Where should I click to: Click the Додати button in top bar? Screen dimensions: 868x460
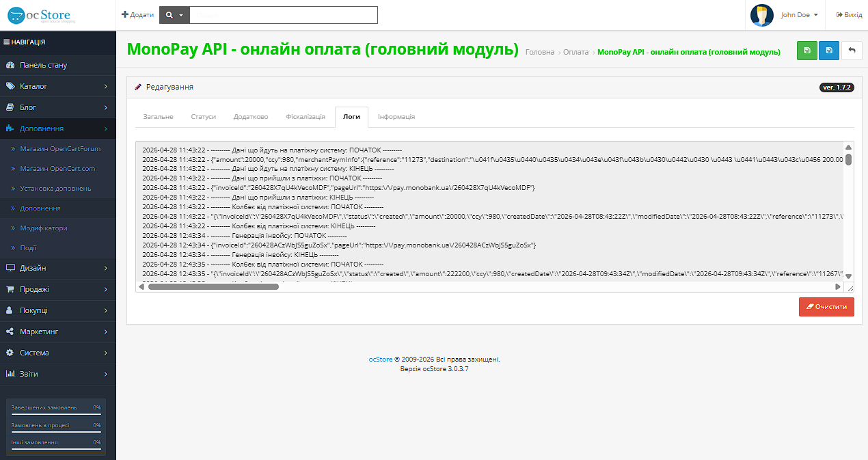[x=137, y=15]
